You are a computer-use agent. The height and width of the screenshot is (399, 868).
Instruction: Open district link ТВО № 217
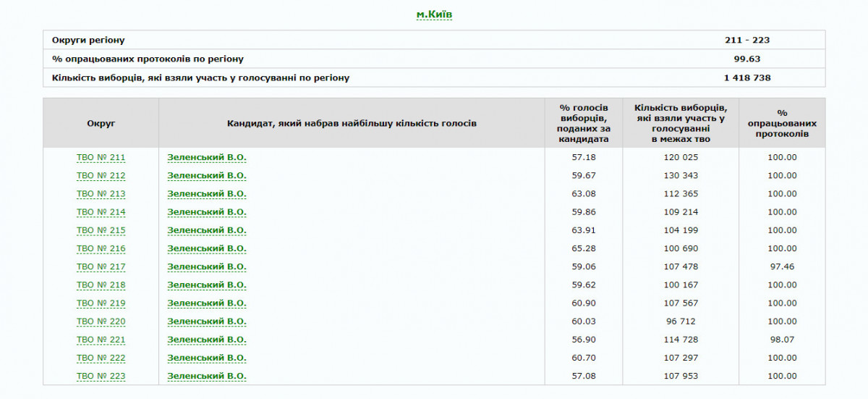[101, 266]
